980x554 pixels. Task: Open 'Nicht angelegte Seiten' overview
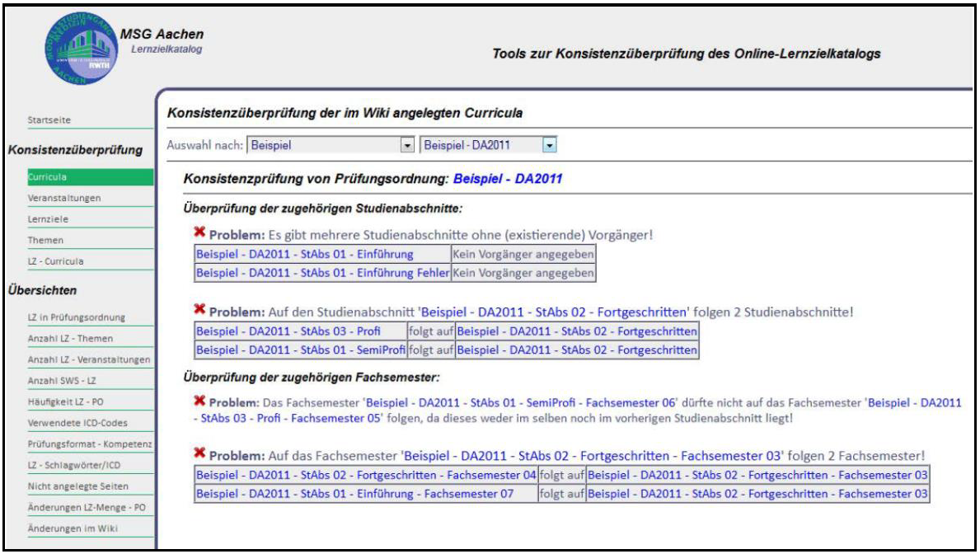tap(76, 486)
